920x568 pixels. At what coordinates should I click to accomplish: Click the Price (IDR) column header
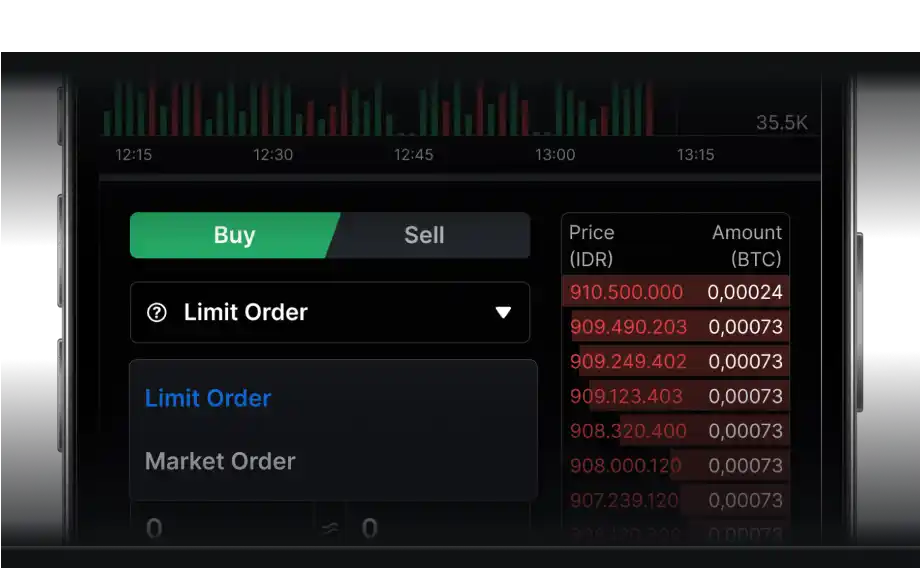592,245
